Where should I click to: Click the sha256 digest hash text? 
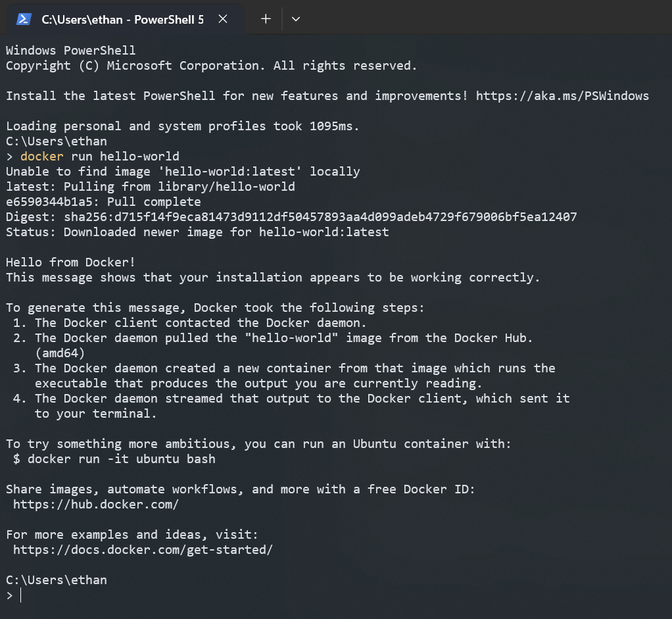(x=320, y=217)
